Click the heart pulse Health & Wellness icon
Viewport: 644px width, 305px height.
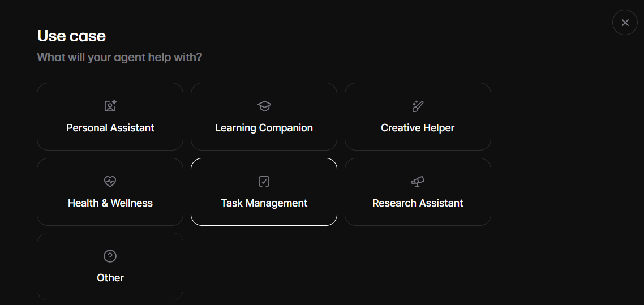pos(110,181)
